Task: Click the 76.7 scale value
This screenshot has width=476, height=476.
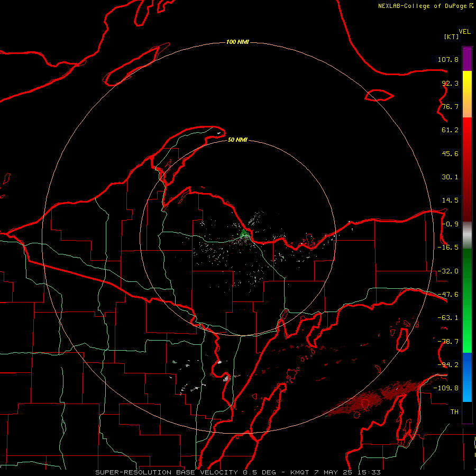Action: 450,106
